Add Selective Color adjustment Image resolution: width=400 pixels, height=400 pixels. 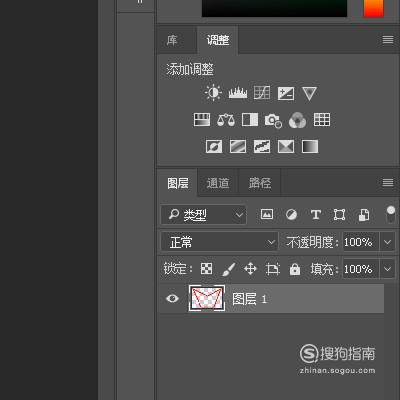coord(286,146)
